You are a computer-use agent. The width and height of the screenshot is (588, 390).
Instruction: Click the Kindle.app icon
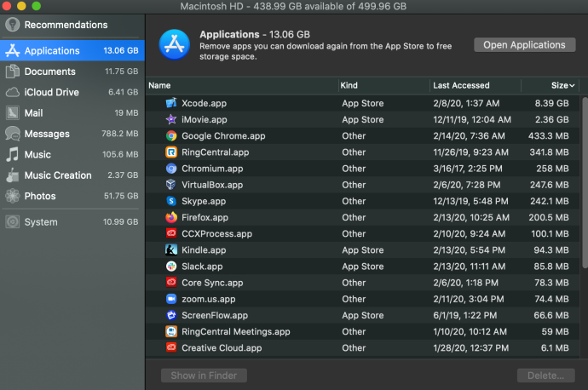click(171, 249)
